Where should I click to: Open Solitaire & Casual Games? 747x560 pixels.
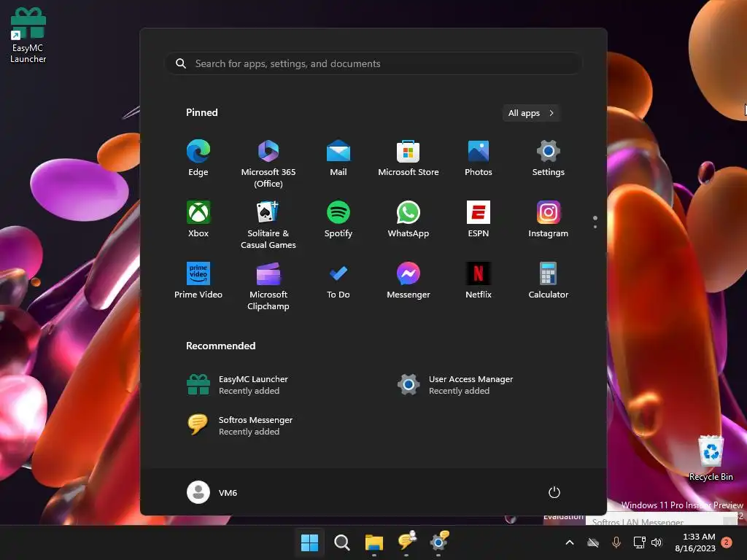click(x=268, y=225)
